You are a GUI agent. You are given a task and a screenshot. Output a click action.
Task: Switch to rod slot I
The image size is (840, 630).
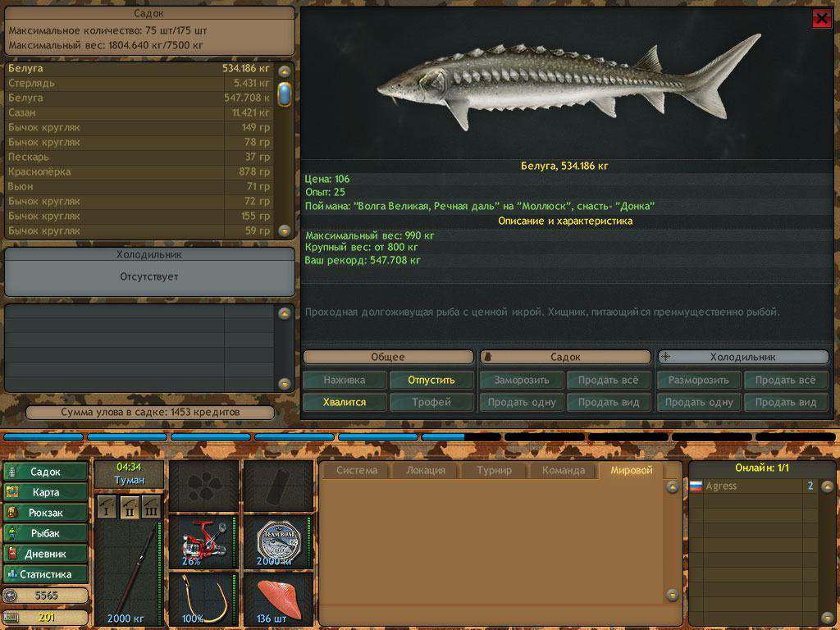pyautogui.click(x=107, y=506)
